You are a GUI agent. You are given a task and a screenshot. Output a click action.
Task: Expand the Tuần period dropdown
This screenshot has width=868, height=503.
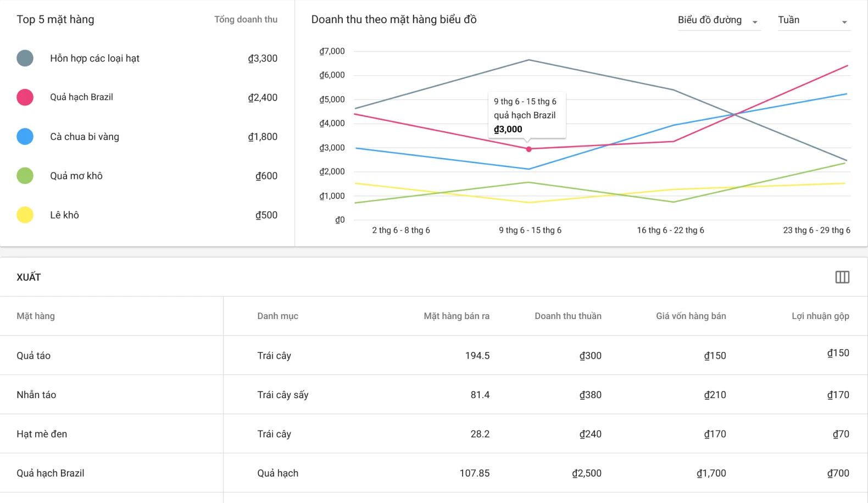813,20
